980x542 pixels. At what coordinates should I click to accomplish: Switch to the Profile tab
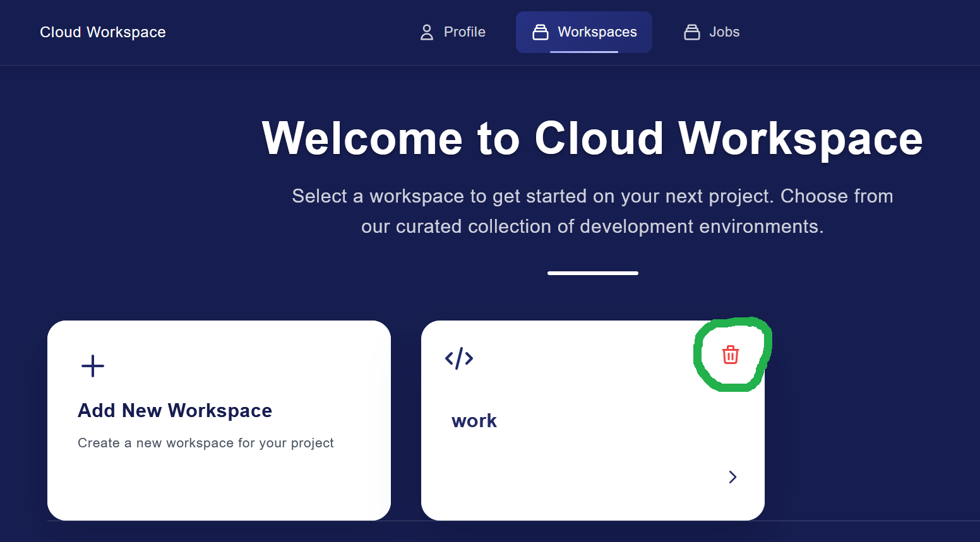point(464,32)
